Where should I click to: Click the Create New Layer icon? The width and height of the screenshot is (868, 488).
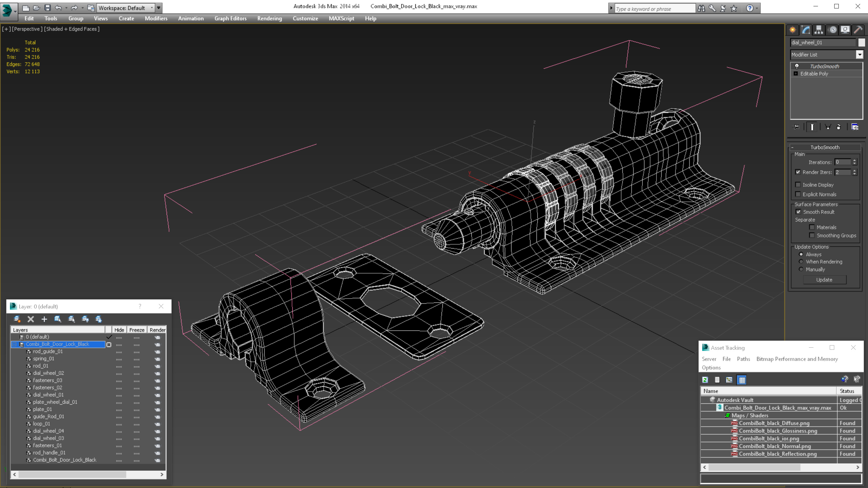(17, 319)
